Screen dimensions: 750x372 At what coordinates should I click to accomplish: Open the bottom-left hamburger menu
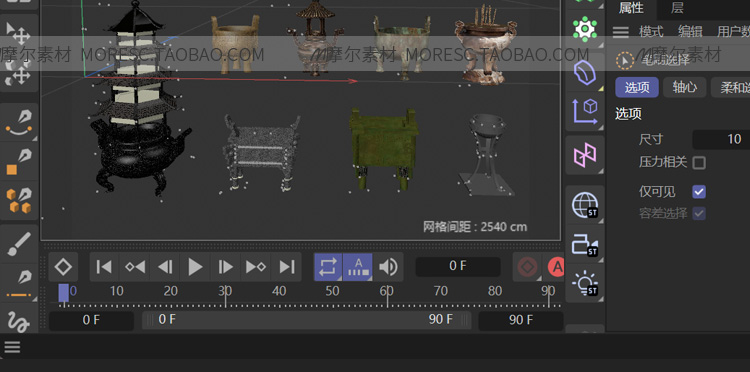click(x=12, y=347)
